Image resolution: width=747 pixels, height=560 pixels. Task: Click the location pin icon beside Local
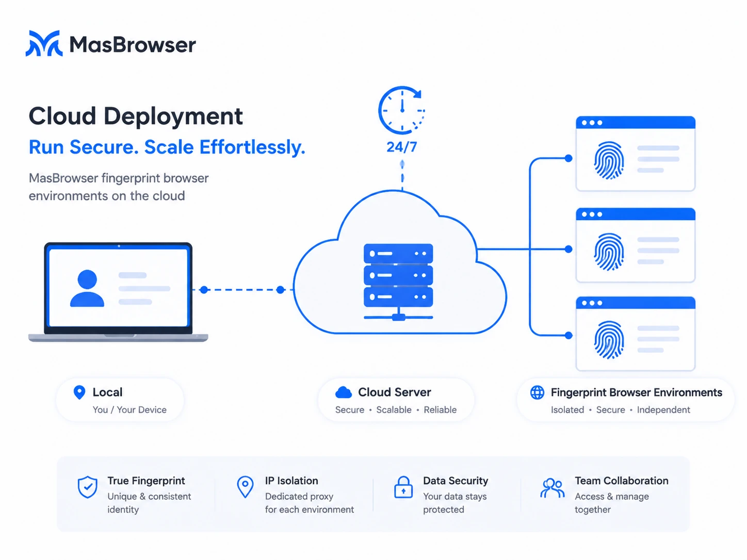pyautogui.click(x=79, y=392)
